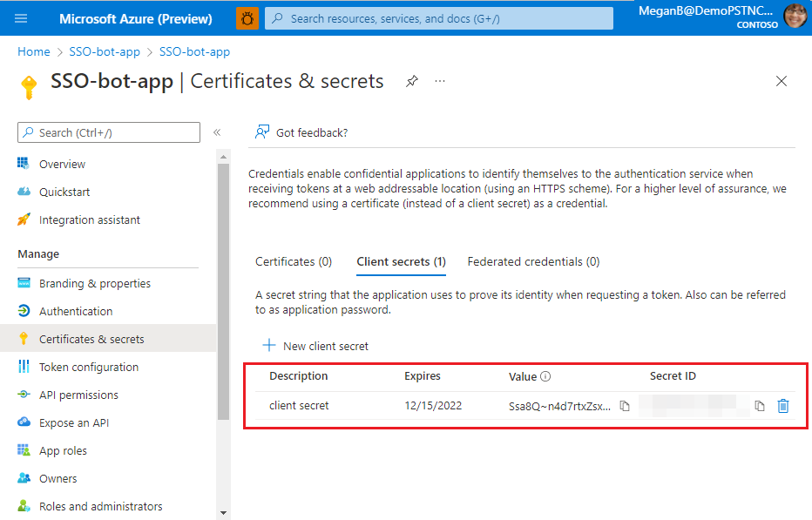Open the Got feedback? link
Image resolution: width=812 pixels, height=520 pixels.
point(301,132)
